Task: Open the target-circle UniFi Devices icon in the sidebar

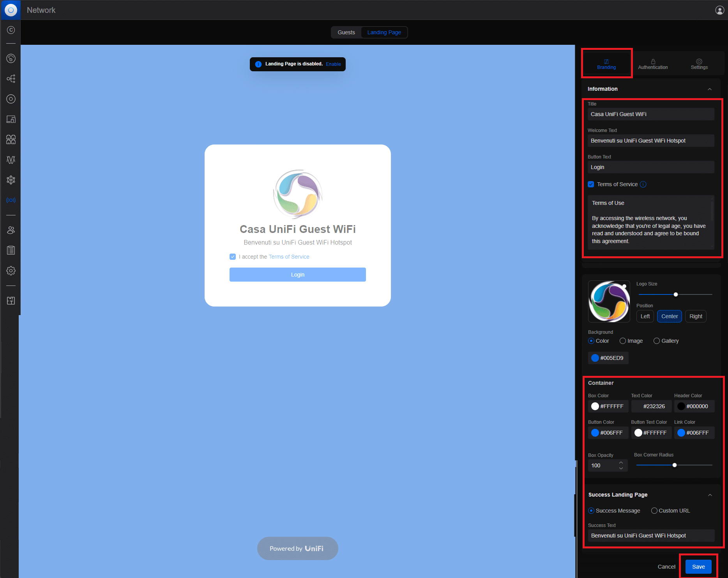Action: tap(11, 99)
